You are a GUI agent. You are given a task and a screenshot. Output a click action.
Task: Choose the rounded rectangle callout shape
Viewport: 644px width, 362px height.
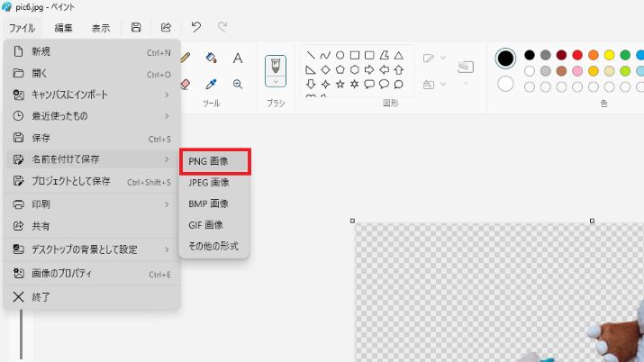[x=369, y=84]
